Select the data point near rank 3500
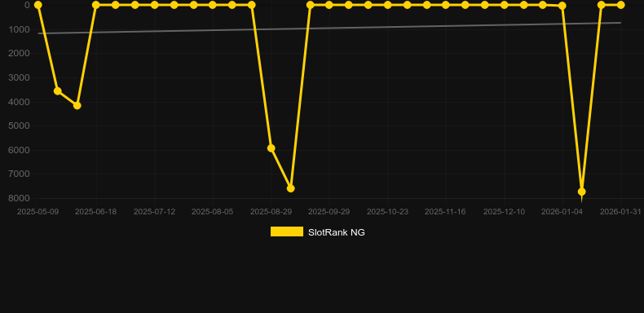The width and height of the screenshot is (644, 313). 58,90
